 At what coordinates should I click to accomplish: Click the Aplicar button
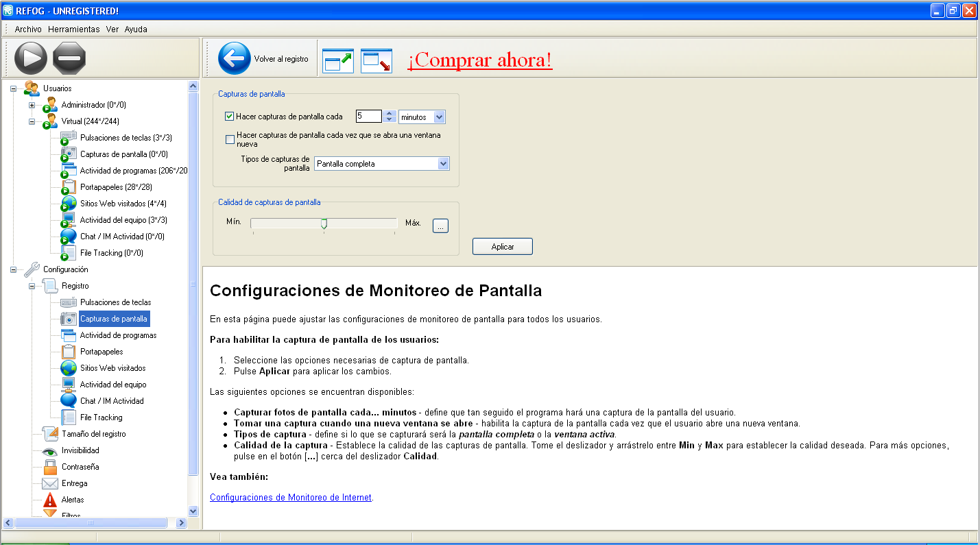[x=503, y=247]
